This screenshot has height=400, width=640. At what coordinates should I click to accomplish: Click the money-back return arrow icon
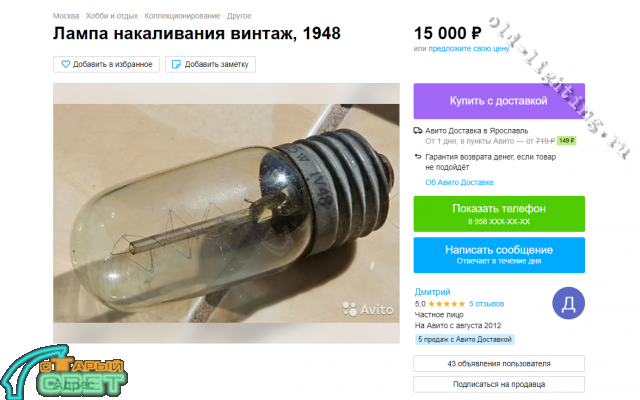(418, 157)
